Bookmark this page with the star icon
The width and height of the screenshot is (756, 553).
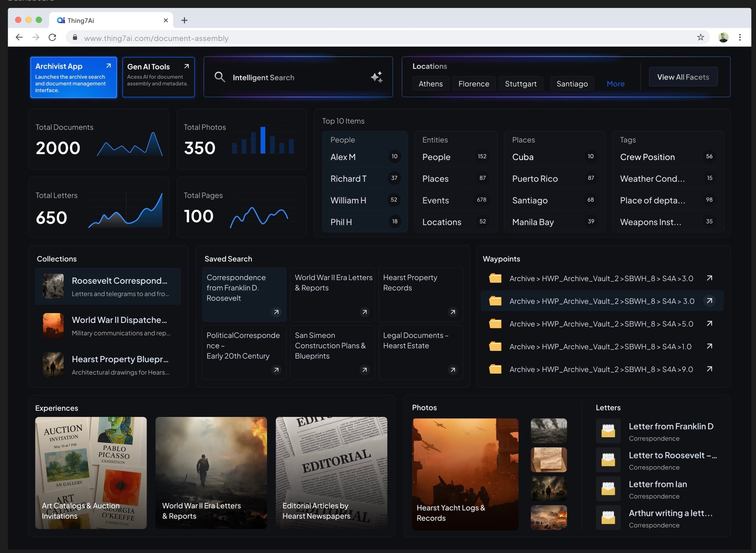point(700,37)
